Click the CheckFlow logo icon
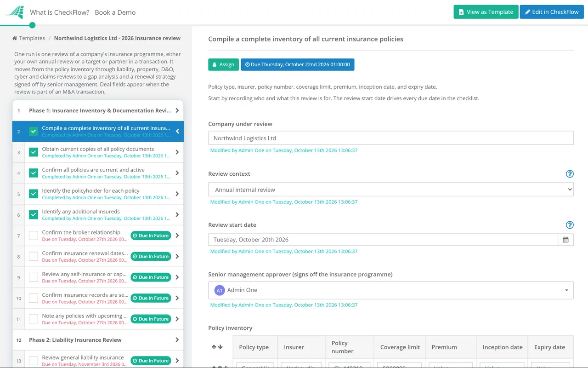Viewport: 588px width, 368px height. click(x=15, y=12)
